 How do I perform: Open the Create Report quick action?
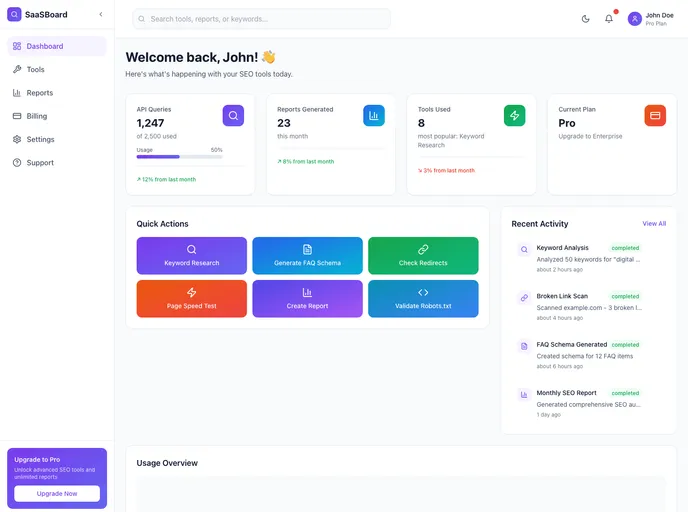pyautogui.click(x=308, y=299)
